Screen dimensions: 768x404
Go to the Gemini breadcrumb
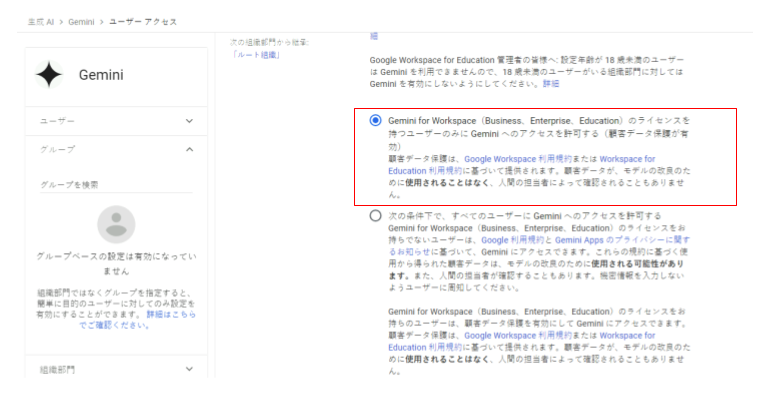pyautogui.click(x=81, y=22)
